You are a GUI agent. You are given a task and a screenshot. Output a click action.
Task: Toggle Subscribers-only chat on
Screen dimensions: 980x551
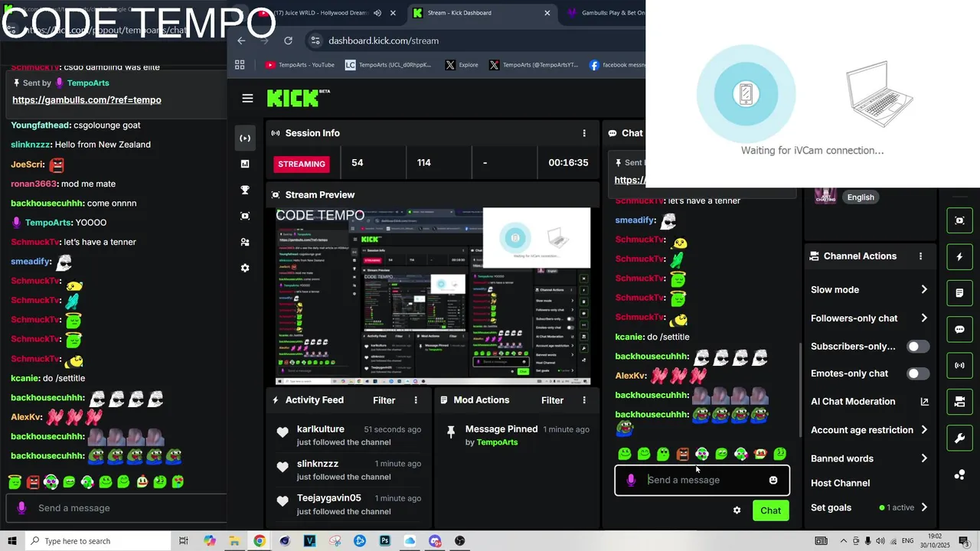918,347
